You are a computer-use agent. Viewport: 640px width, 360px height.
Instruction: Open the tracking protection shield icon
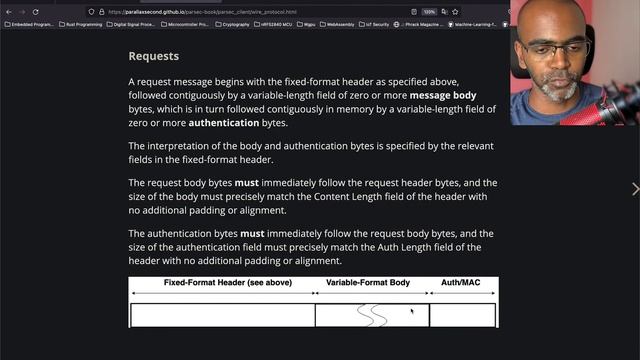pos(91,12)
